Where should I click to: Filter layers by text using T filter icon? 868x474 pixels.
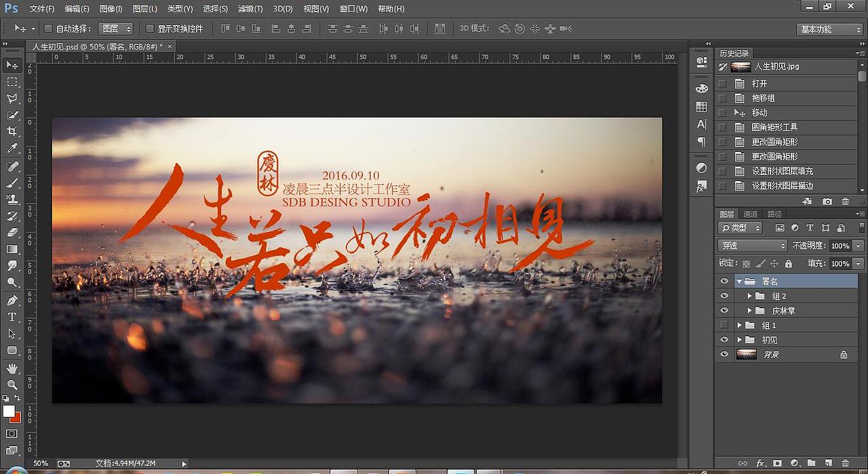click(810, 226)
